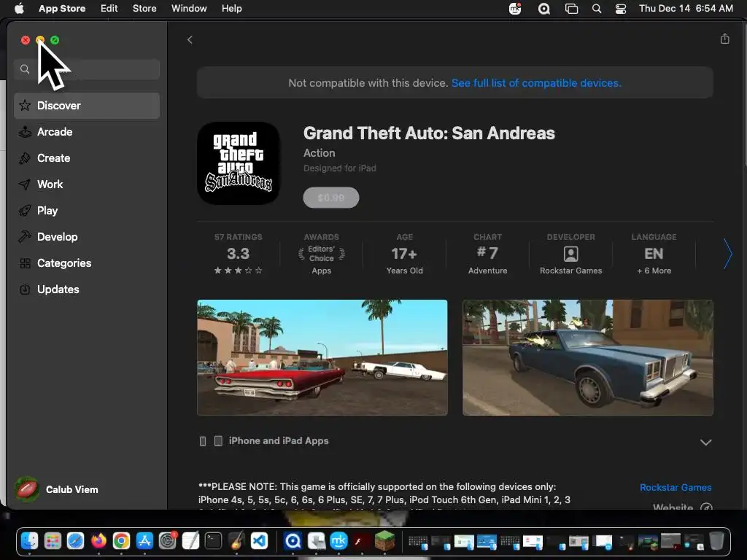Open System Settings from the Dock

pos(167,541)
